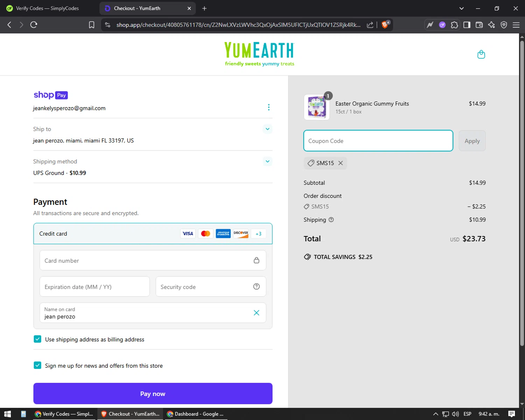Open the Brave VPN shield icon
The height and width of the screenshot is (420, 525).
[504, 24]
